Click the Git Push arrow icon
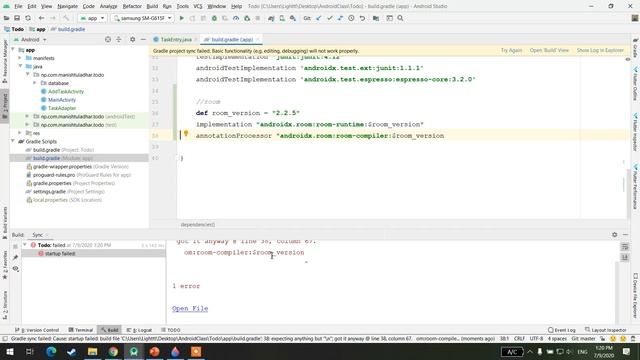 [340, 18]
